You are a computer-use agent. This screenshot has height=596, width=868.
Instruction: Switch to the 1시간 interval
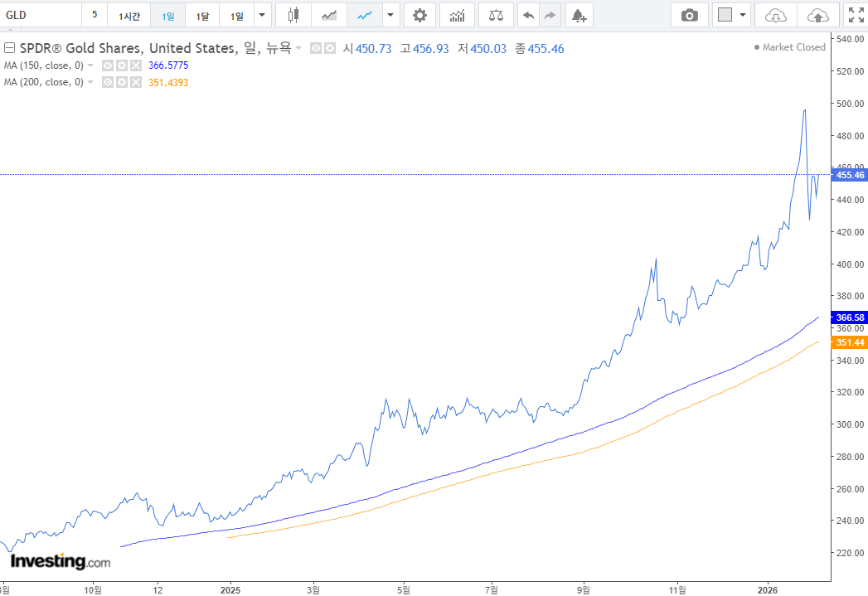pos(129,15)
